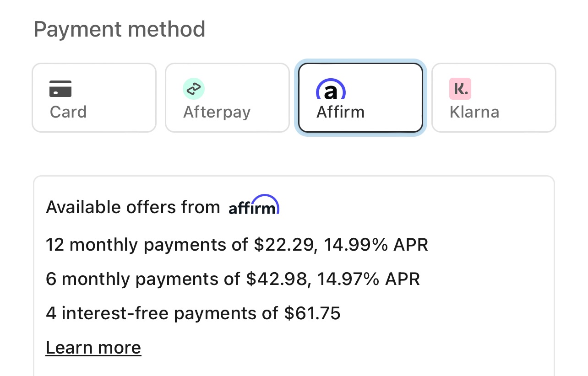Click the $42.98 monthly payment amount
The image size is (588, 376).
pos(276,279)
